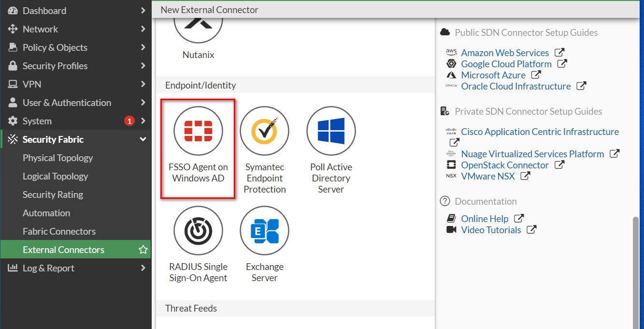Expand the Network menu chevron

[143, 29]
